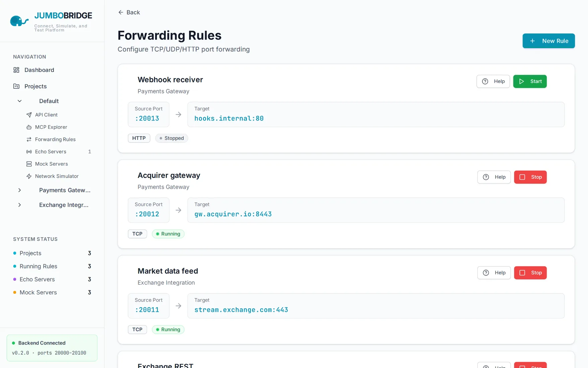Screen dimensions: 588x368
Task: Open Help for Market data feed
Action: [494, 273]
